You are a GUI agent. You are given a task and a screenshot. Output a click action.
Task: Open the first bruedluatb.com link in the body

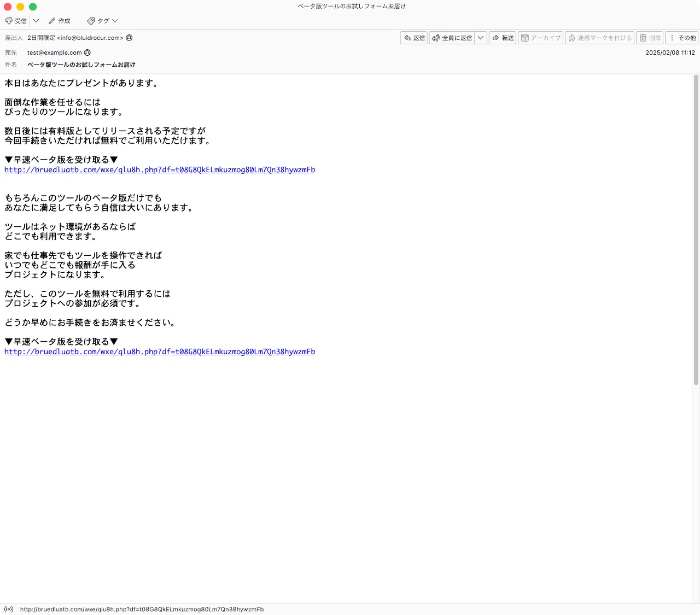(160, 170)
